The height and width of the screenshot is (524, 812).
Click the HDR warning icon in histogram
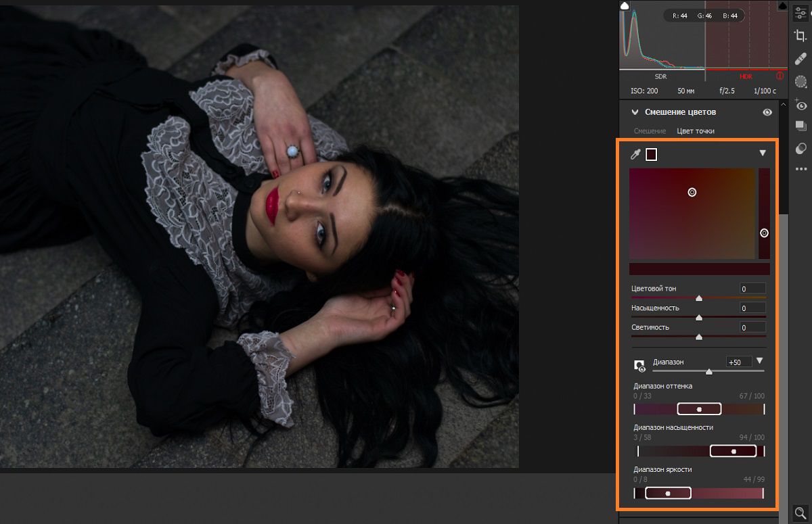point(780,76)
